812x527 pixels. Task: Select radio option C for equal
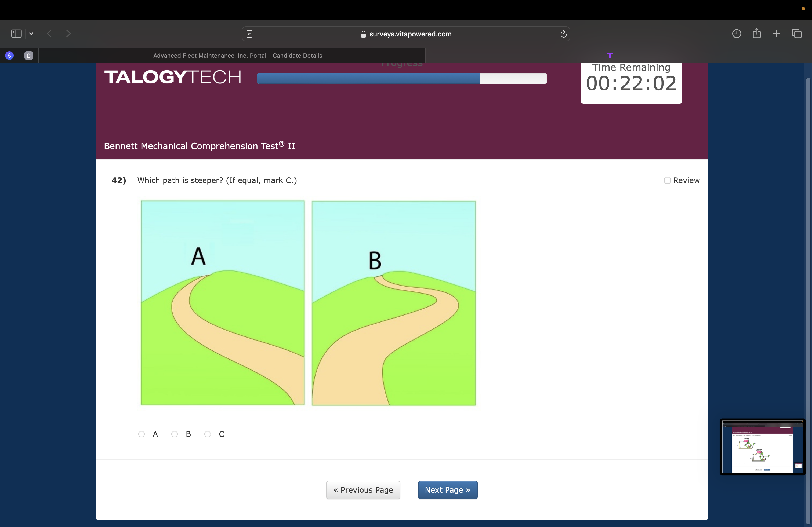pyautogui.click(x=208, y=434)
